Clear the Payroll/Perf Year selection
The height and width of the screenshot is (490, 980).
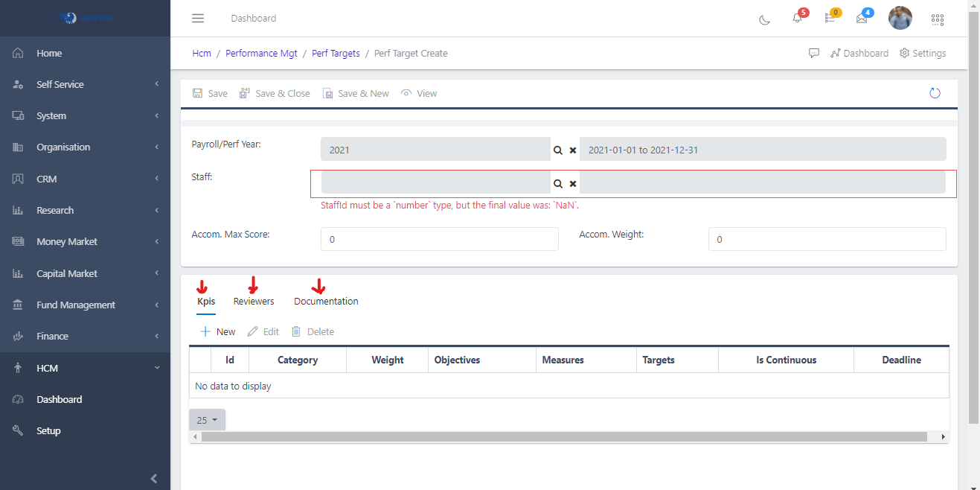coord(573,150)
